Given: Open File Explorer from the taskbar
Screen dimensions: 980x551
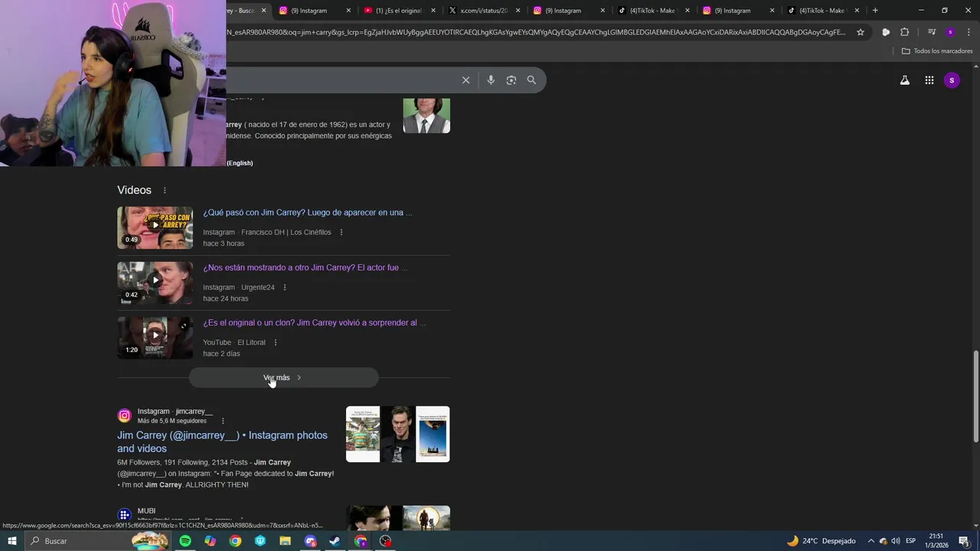Looking at the screenshot, I should [285, 541].
